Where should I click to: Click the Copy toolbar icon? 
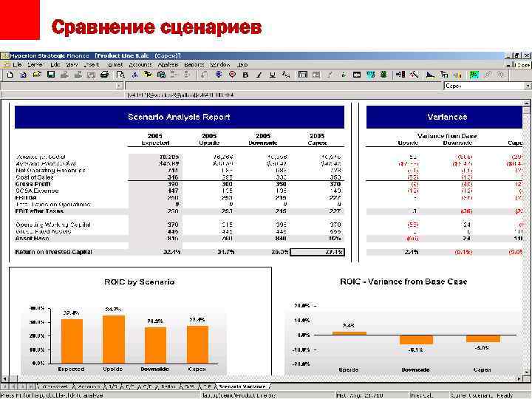click(148, 75)
